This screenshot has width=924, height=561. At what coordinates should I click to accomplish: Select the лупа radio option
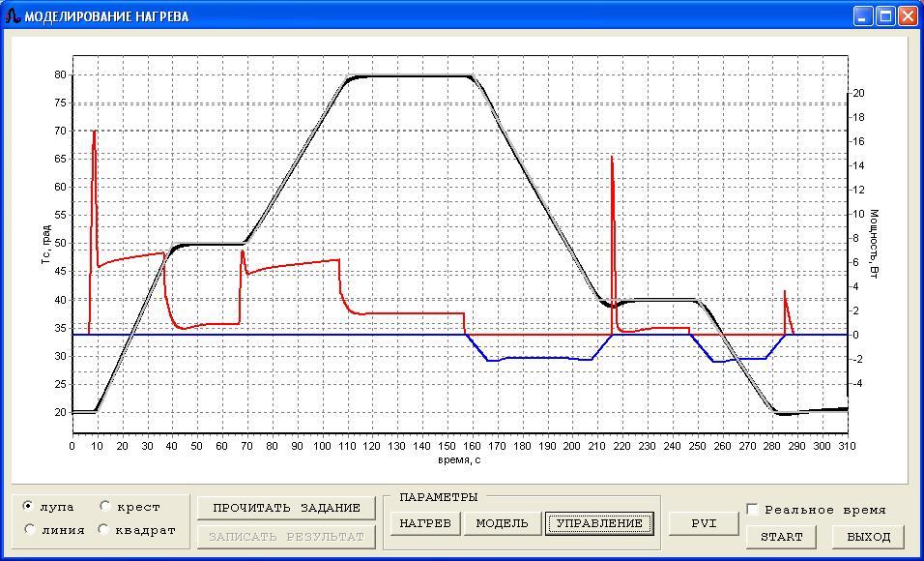coord(29,506)
